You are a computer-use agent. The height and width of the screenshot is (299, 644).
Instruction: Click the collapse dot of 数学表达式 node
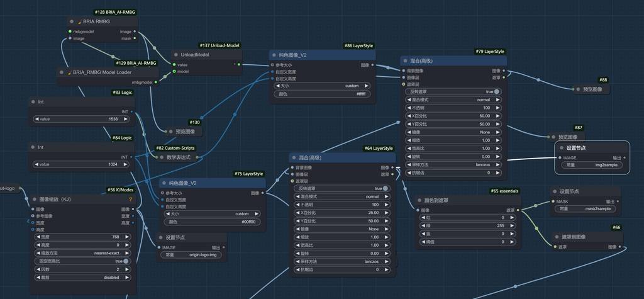click(x=165, y=157)
